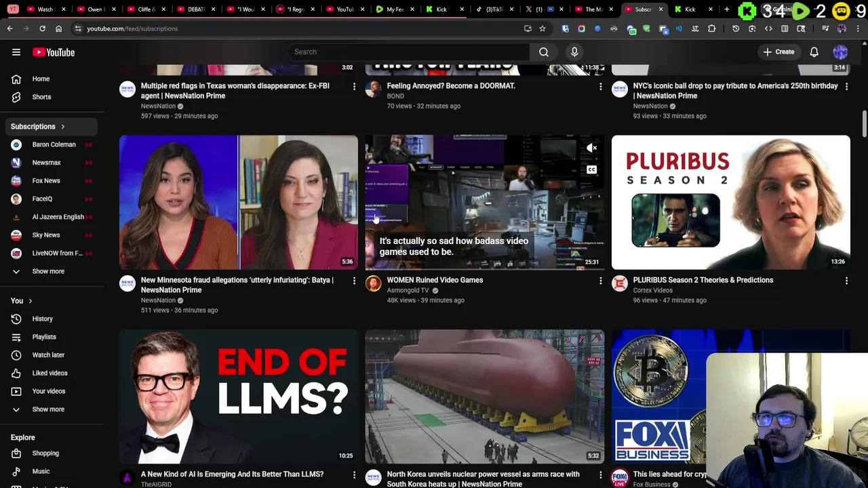Open Music under Explore

pyautogui.click(x=53, y=471)
